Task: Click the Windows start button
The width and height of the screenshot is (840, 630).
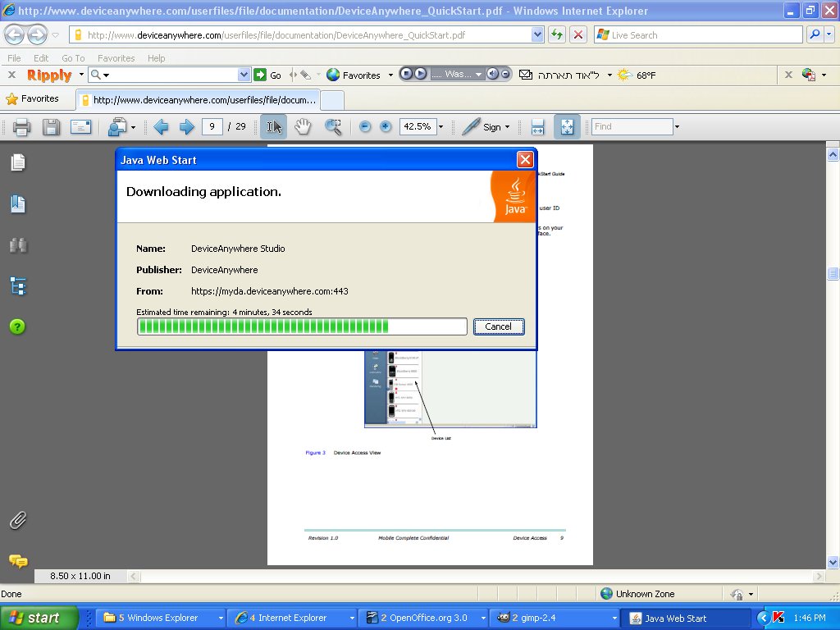Action: (x=39, y=618)
